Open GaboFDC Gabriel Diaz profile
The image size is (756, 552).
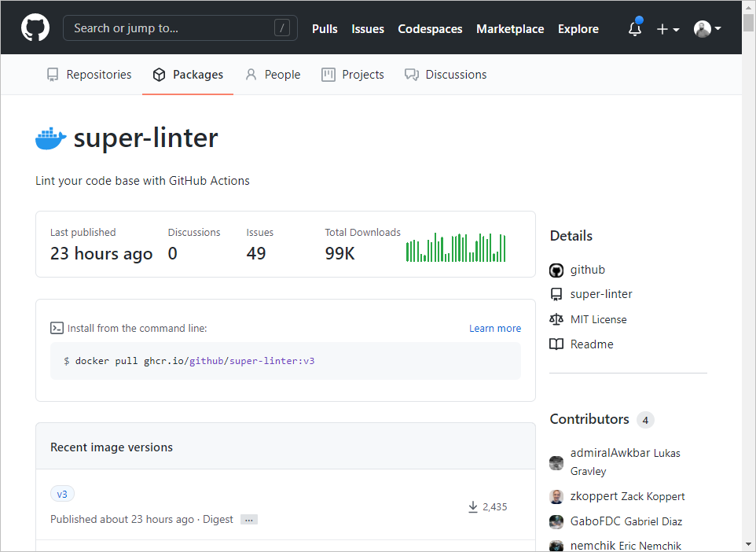pos(626,521)
